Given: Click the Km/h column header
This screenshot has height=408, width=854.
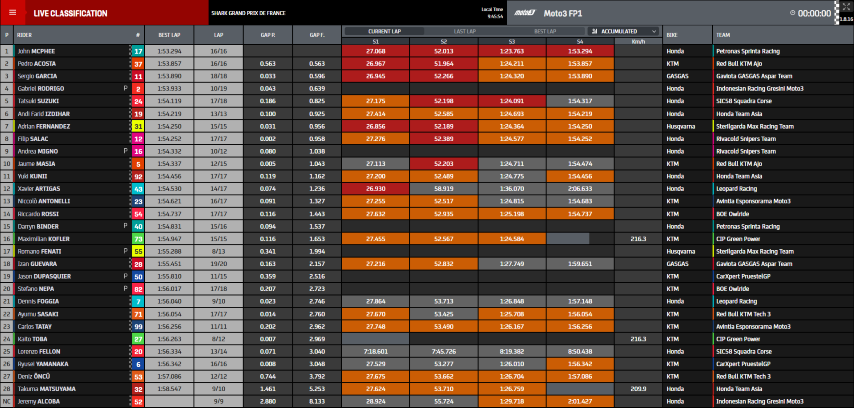Looking at the screenshot, I should 638,41.
